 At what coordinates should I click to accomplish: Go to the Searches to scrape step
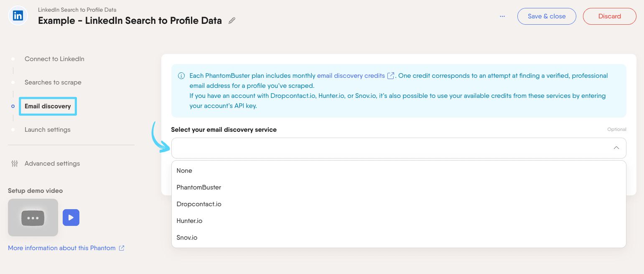tap(53, 82)
